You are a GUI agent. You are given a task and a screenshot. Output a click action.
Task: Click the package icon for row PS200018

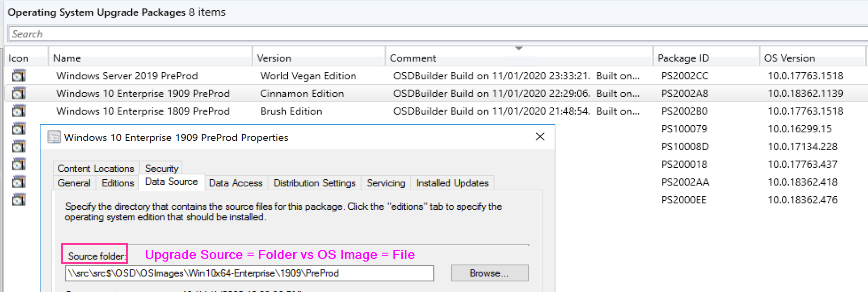[19, 164]
